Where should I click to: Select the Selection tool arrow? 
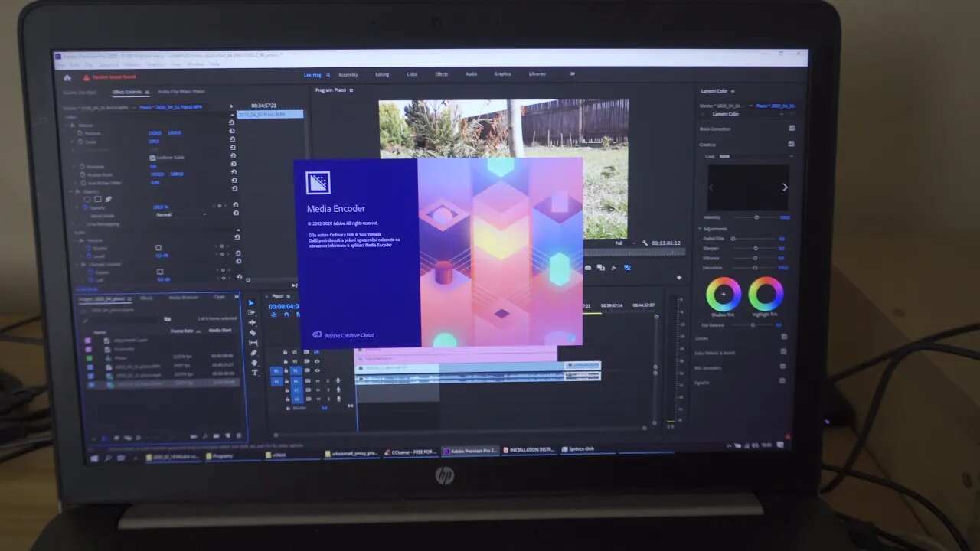click(x=251, y=303)
